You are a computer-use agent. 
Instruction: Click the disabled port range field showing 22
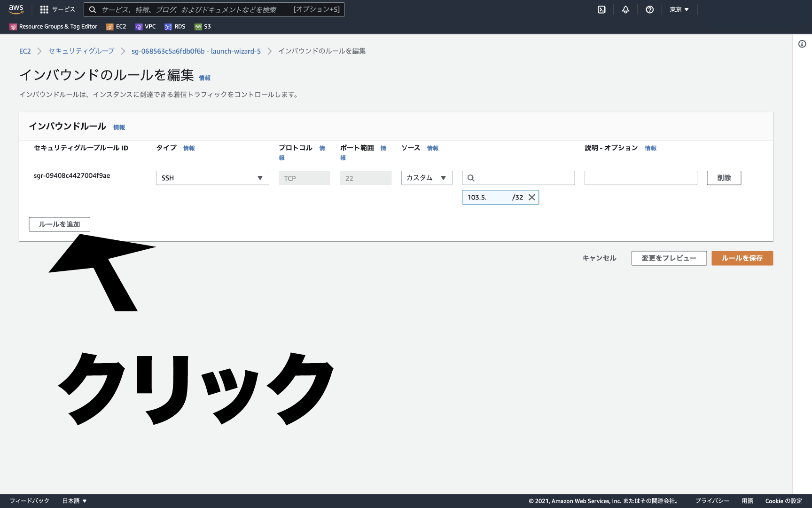(x=366, y=178)
